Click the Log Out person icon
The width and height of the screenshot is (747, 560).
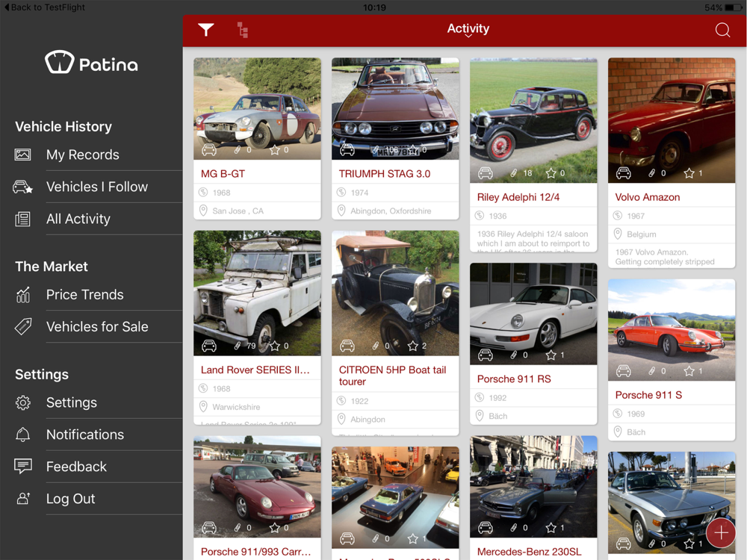23,499
